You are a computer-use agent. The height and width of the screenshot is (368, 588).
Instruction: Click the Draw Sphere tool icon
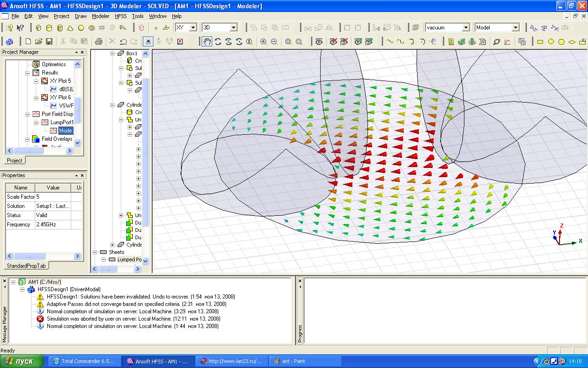(81, 28)
